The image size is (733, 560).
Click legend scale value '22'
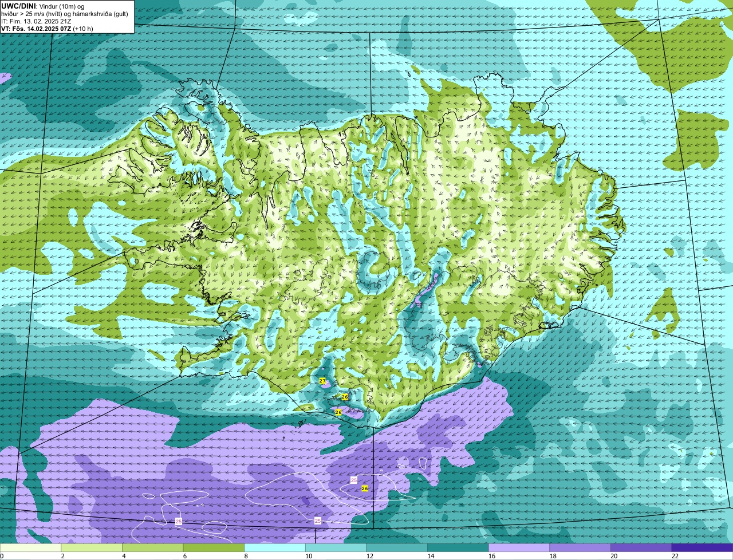[675, 556]
